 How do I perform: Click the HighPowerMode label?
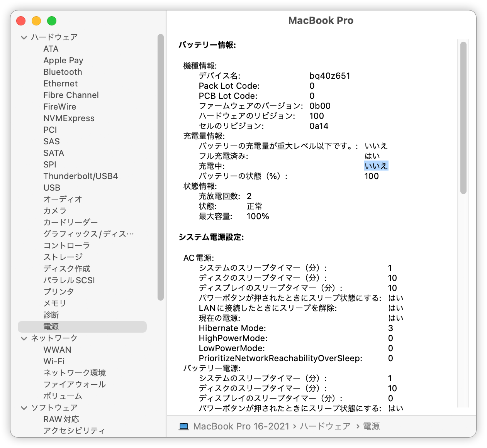[x=233, y=338]
